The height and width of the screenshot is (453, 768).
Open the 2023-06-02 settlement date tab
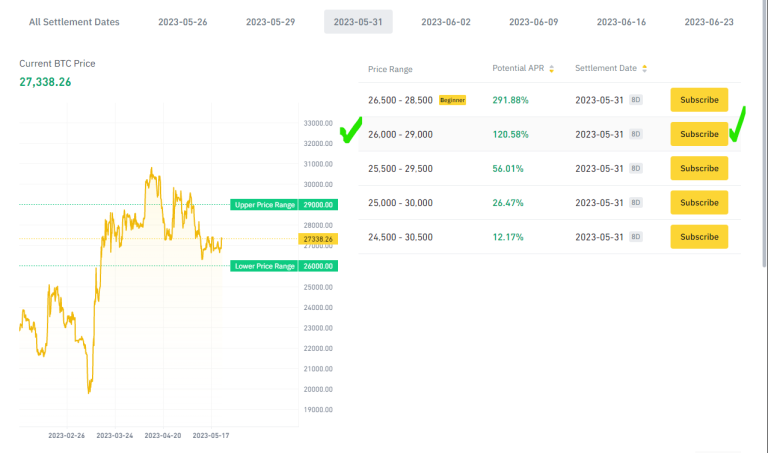pyautogui.click(x=445, y=21)
